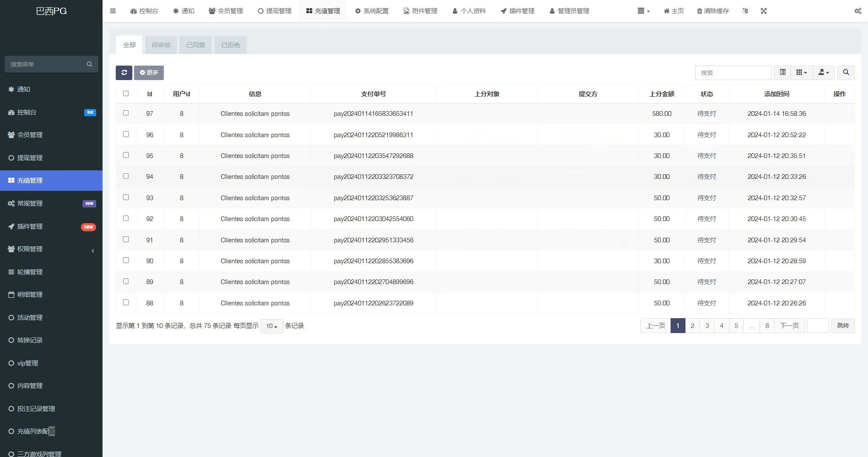Open the page size 10 dropdown
The width and height of the screenshot is (868, 457).
271,326
